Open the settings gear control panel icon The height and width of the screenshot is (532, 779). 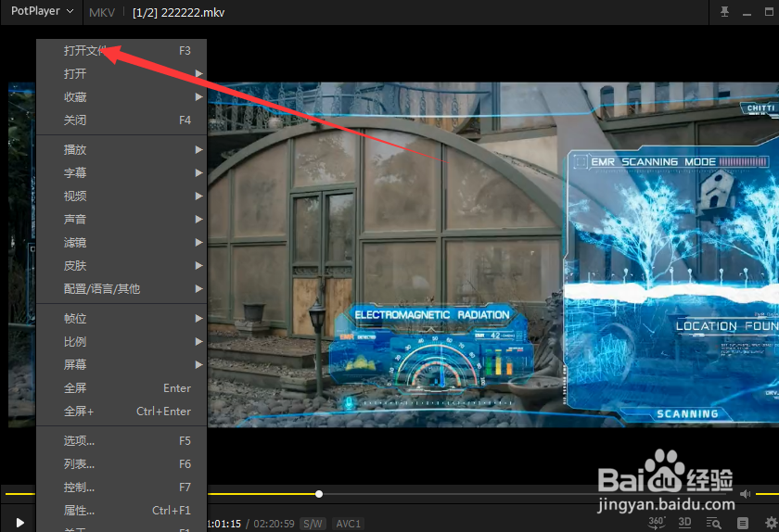click(x=771, y=523)
